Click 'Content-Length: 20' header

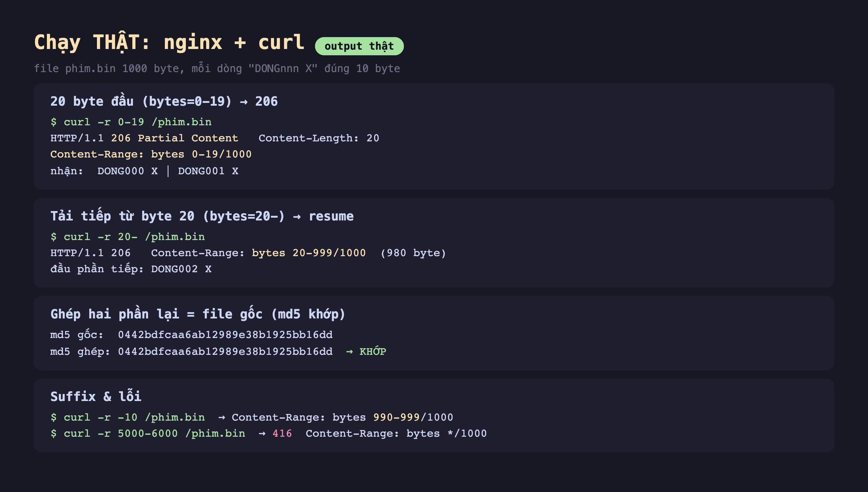click(319, 138)
